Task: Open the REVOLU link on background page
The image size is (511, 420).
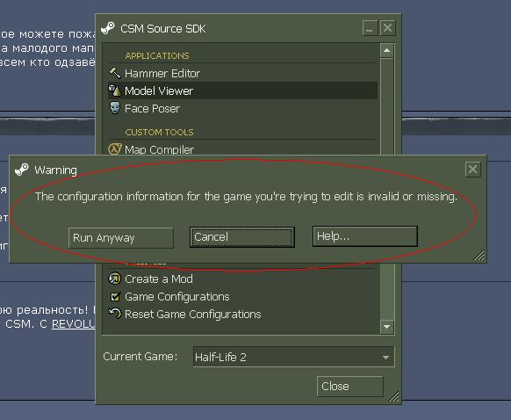Action: click(x=73, y=324)
